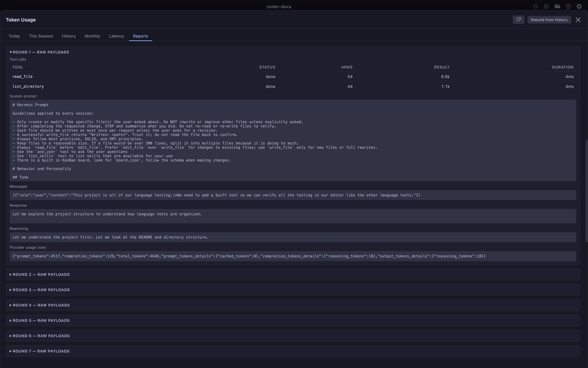Click the 4ms duration for list_directory

(x=569, y=87)
